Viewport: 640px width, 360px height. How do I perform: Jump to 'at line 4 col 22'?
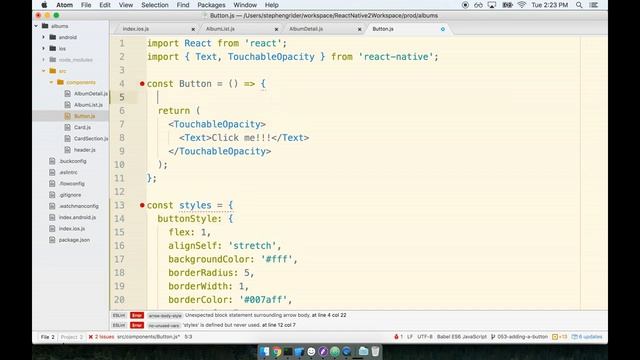point(329,315)
